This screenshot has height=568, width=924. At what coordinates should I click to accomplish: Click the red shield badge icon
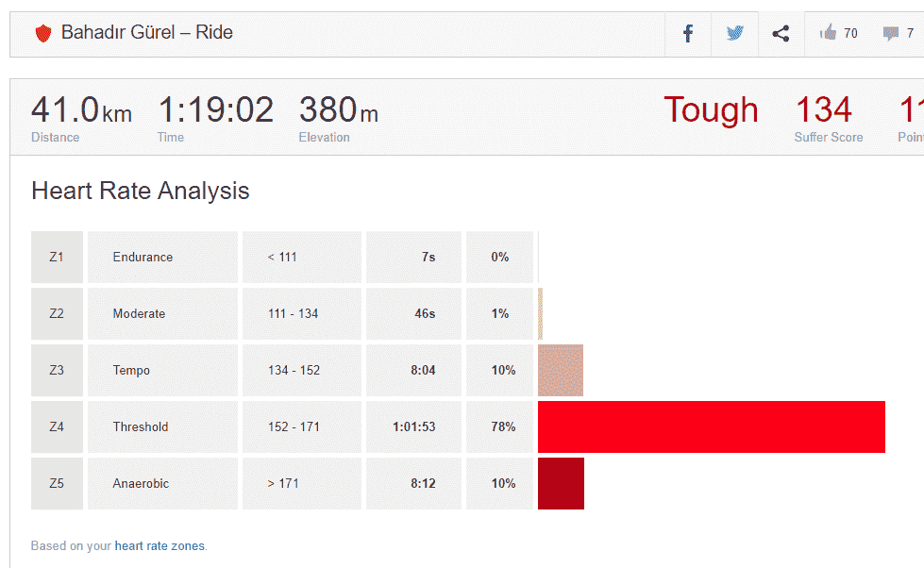click(43, 34)
